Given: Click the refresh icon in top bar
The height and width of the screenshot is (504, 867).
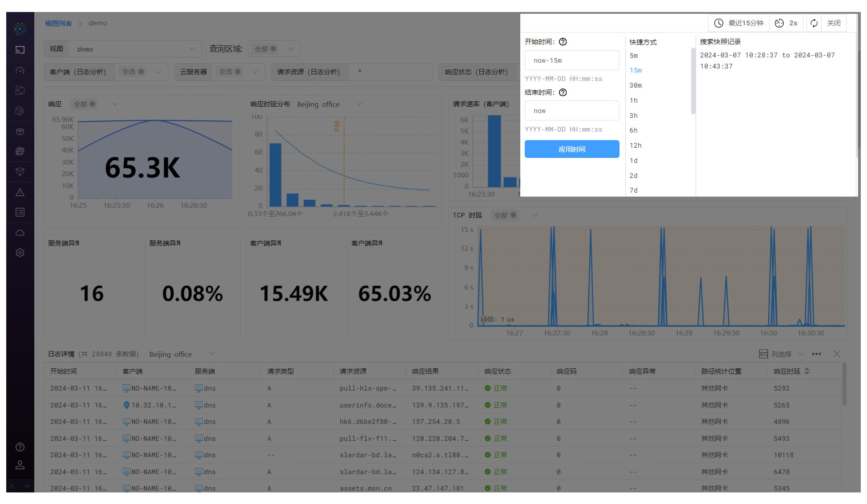Looking at the screenshot, I should (x=814, y=23).
